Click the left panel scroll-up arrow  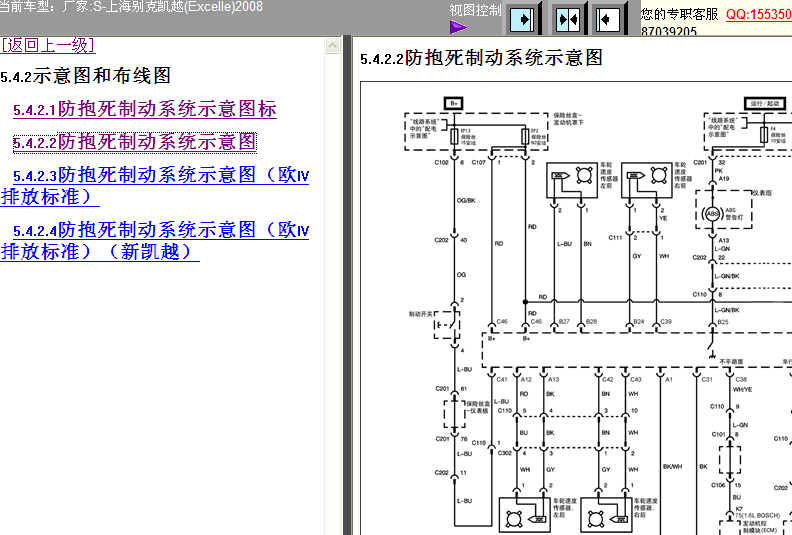(x=332, y=46)
